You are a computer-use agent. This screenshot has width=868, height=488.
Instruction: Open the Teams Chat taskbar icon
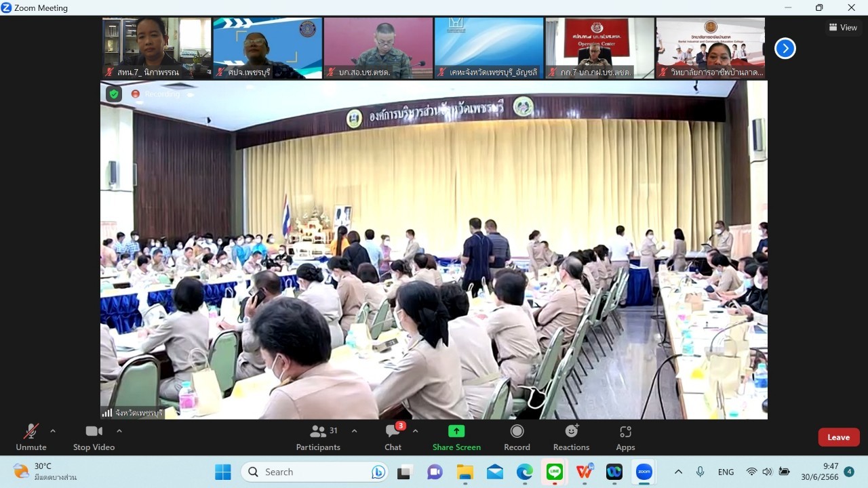pyautogui.click(x=435, y=472)
